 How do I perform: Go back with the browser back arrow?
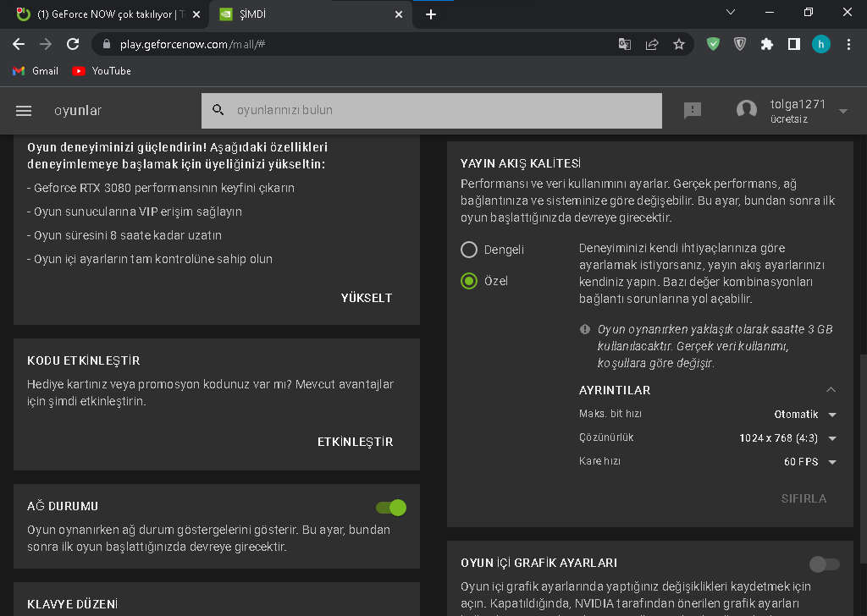(x=19, y=44)
